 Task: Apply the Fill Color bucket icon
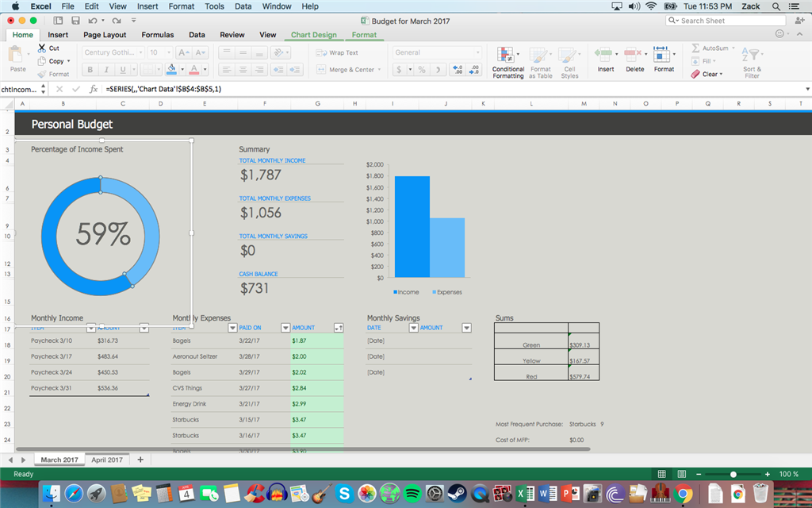pos(171,69)
